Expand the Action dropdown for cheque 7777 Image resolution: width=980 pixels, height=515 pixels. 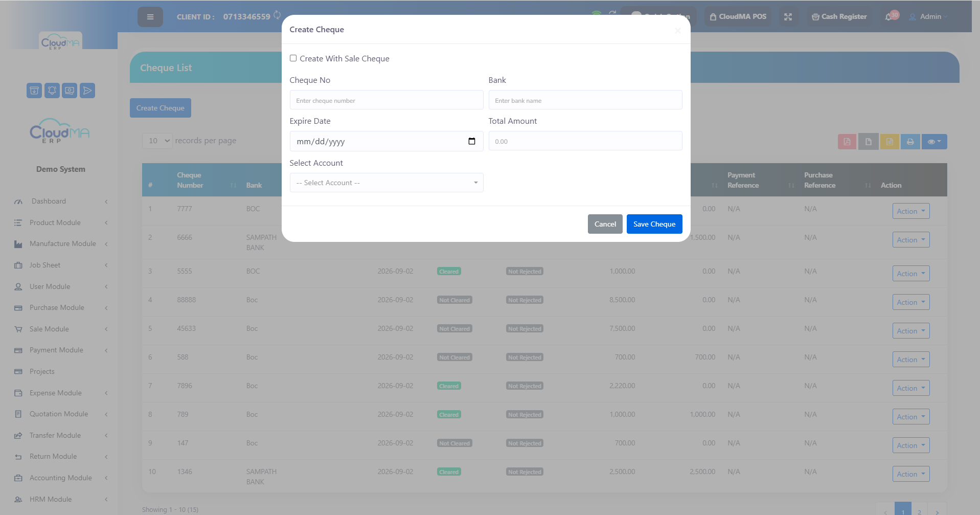[911, 211]
